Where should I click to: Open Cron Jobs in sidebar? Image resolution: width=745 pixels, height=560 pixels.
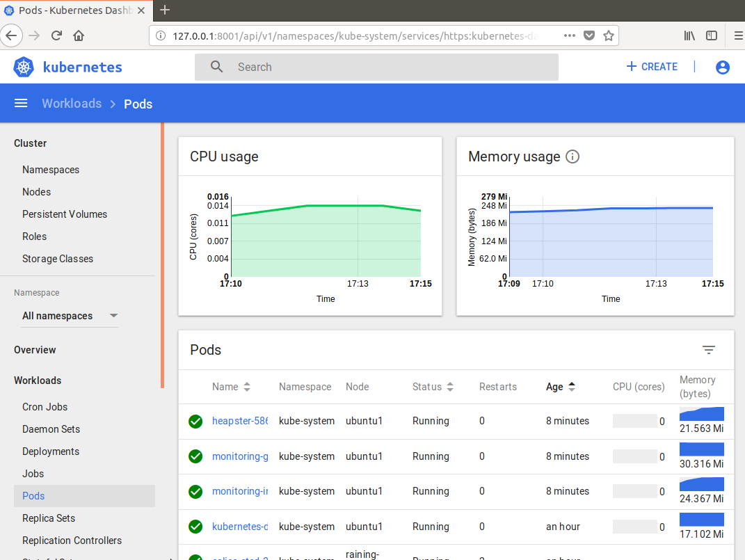click(45, 407)
